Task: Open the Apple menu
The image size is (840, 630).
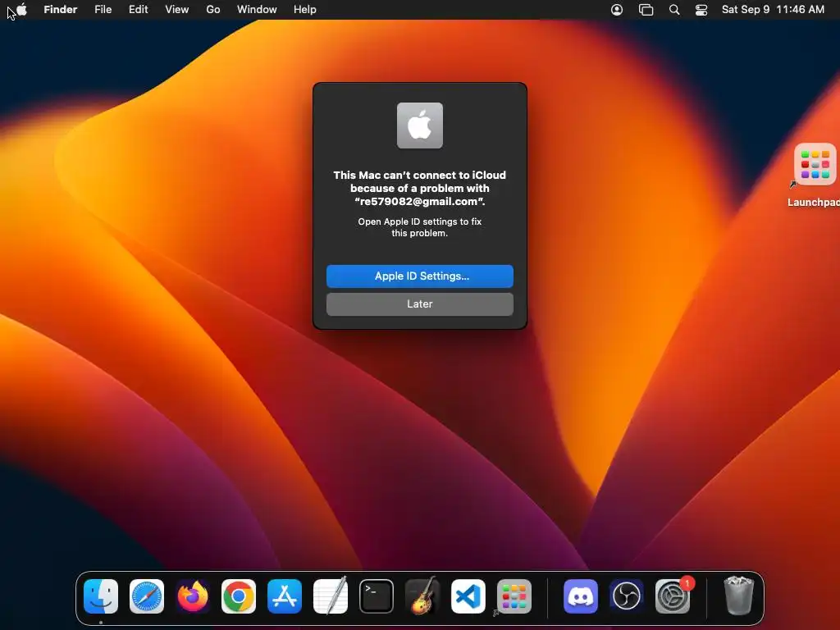Action: click(x=21, y=9)
